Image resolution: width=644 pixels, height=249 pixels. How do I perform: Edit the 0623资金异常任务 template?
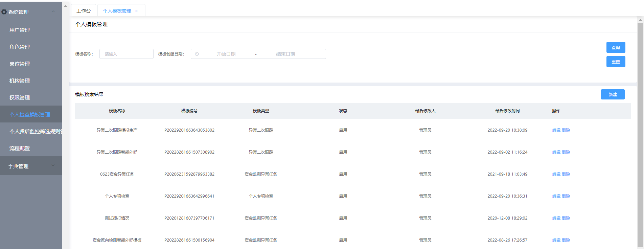[556, 174]
